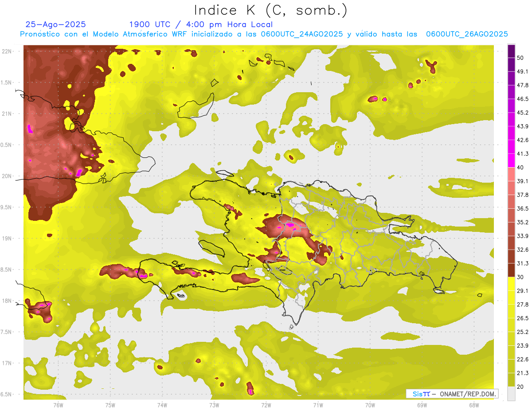The height and width of the screenshot is (411, 532).
Task: Select the "18N" latitude label
Action: (8, 301)
